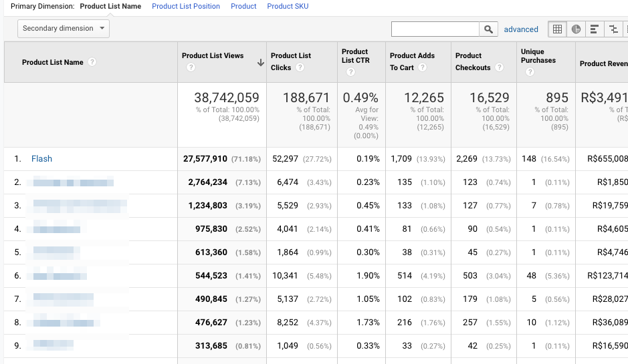
Task: Choose the Product primary dimension
Action: pyautogui.click(x=243, y=6)
